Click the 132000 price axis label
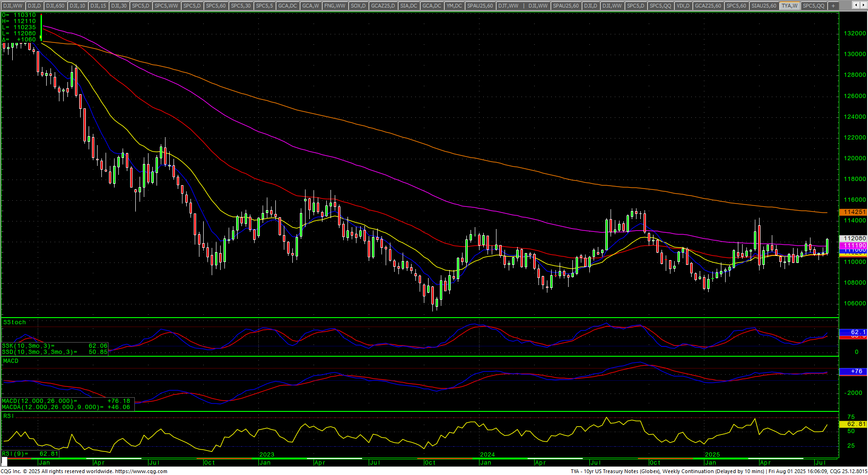Image resolution: width=868 pixels, height=475 pixels. pyautogui.click(x=855, y=33)
